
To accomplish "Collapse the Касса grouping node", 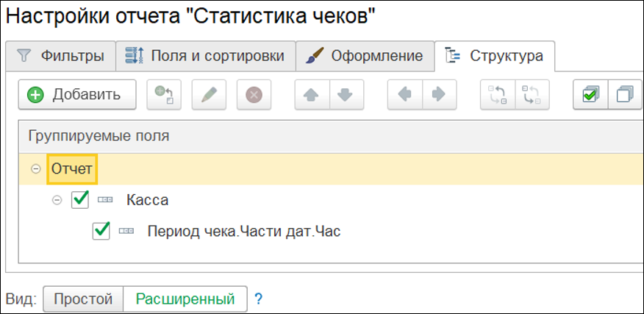I will click(x=57, y=200).
